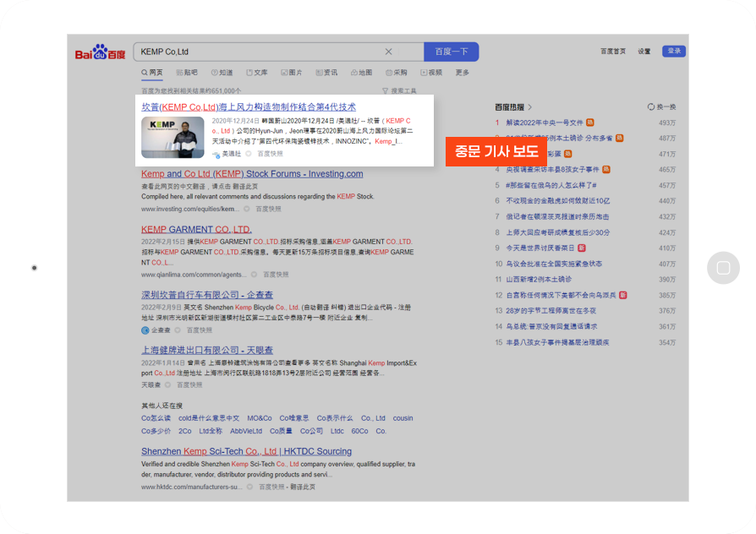756x534 pixels.
Task: Click the 企查查 source icon under the Shenzhen Kemp result
Action: [145, 330]
